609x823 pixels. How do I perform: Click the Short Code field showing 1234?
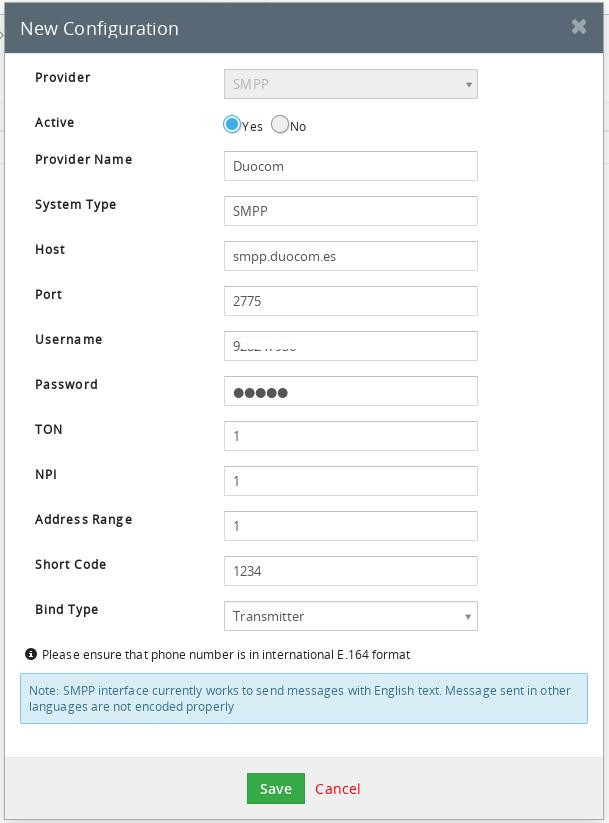point(350,571)
